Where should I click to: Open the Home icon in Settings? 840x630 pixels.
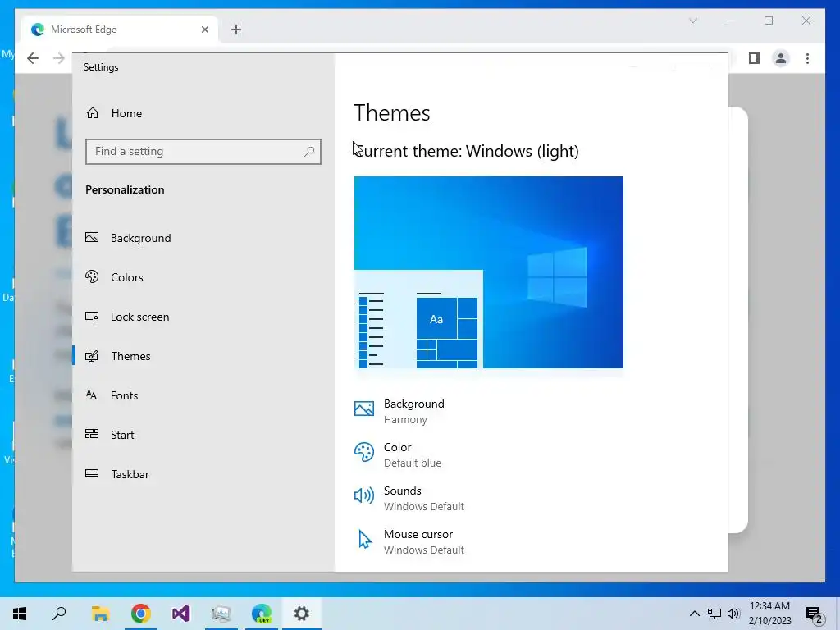coord(93,113)
